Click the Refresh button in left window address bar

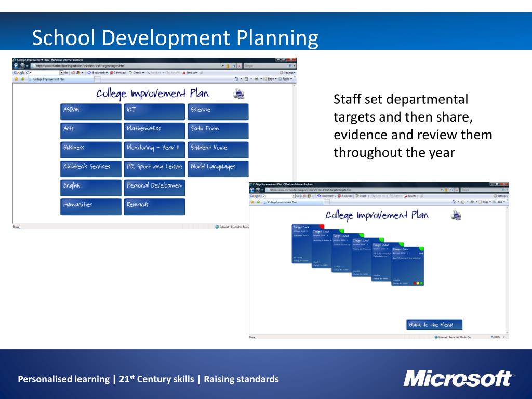(234, 66)
